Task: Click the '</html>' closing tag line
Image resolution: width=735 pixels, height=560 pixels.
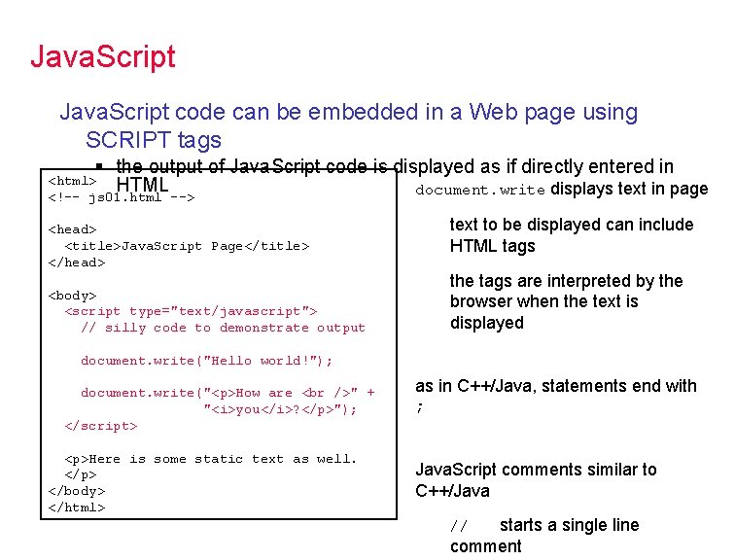Action: (x=77, y=507)
